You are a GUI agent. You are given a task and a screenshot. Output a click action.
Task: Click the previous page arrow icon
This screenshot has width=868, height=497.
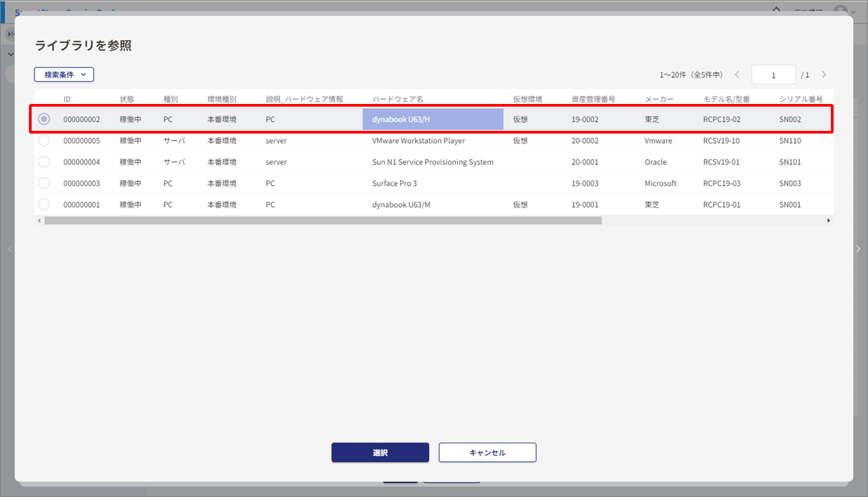pos(737,74)
